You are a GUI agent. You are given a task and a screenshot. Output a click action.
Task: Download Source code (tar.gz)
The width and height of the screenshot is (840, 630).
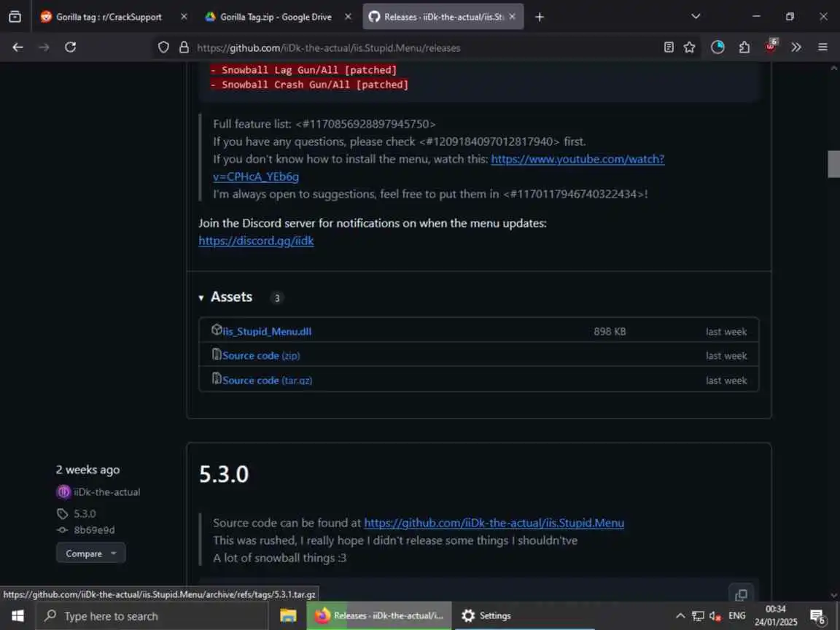tap(268, 381)
